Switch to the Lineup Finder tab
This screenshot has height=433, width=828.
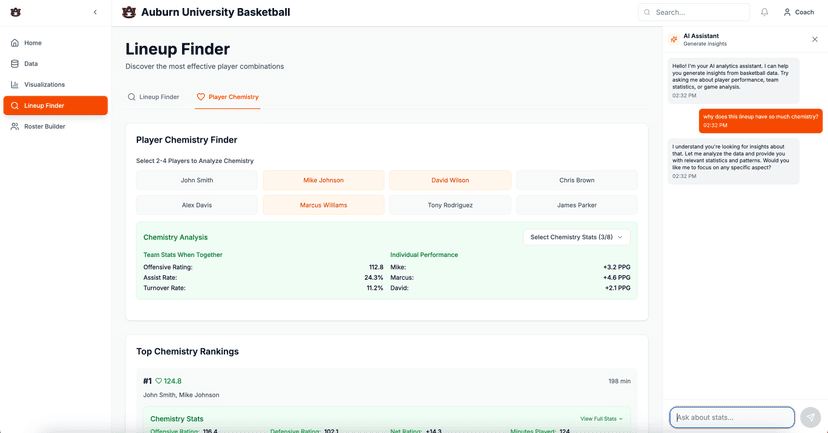click(154, 97)
